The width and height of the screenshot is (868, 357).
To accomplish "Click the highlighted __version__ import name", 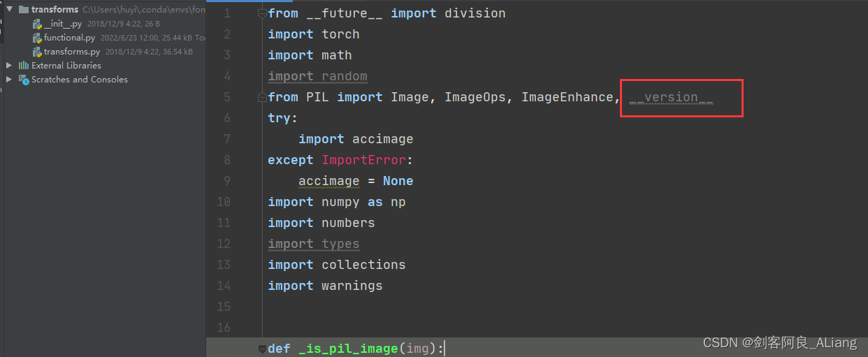I will coord(671,97).
